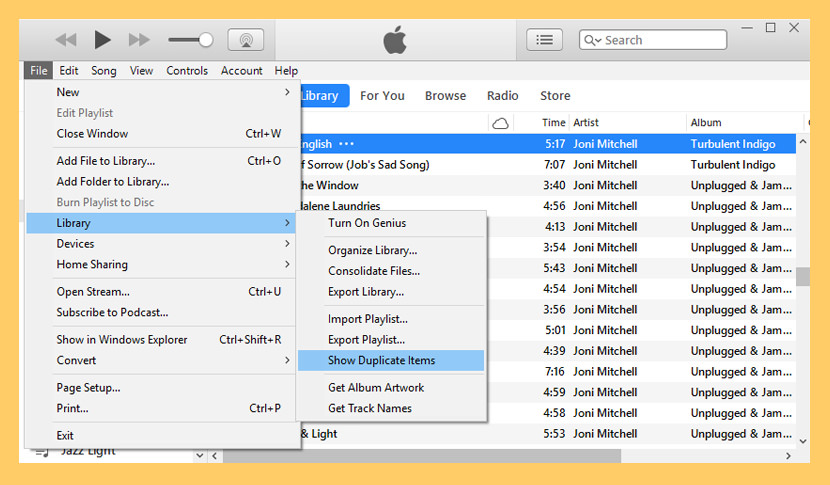
Task: Choose Print from File menu
Action: coord(161,408)
